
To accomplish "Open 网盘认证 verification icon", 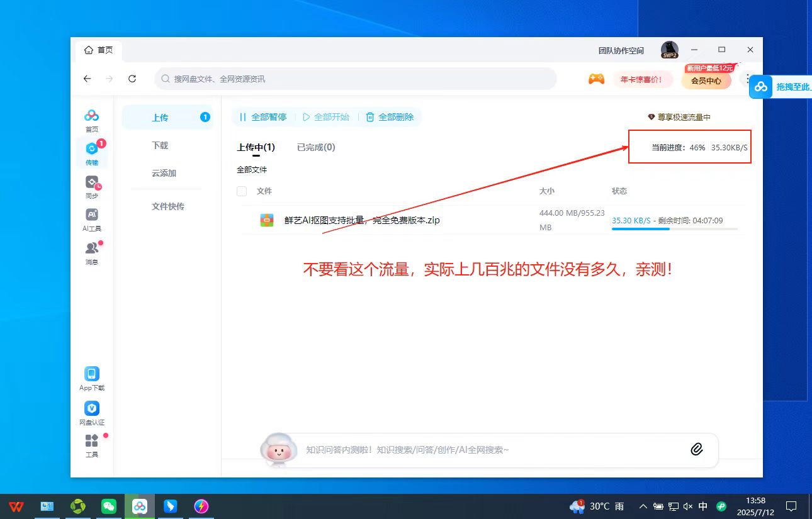I will [92, 410].
